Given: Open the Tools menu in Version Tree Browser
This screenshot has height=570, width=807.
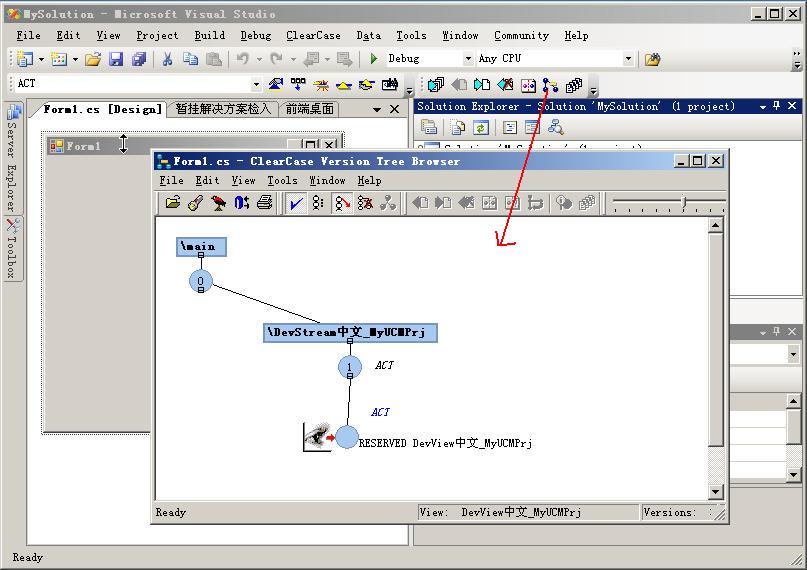Looking at the screenshot, I should point(282,181).
